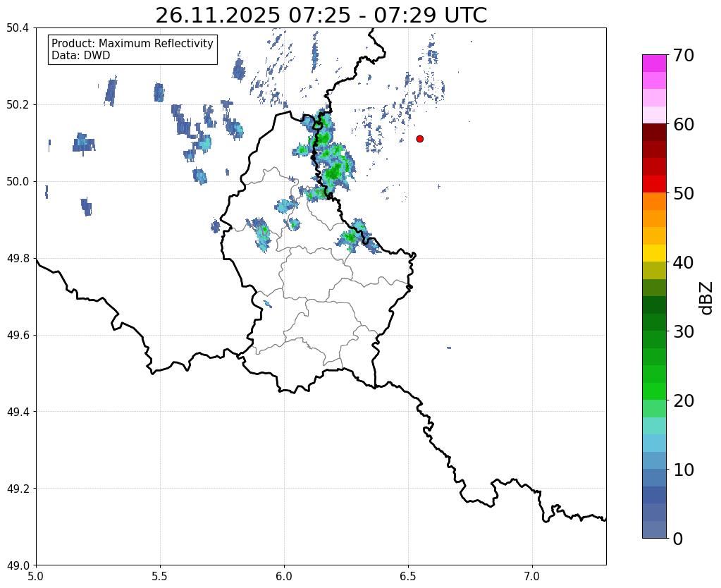This screenshot has width=721, height=588.
Task: Click latitude label 49.4
Action: tap(18, 412)
